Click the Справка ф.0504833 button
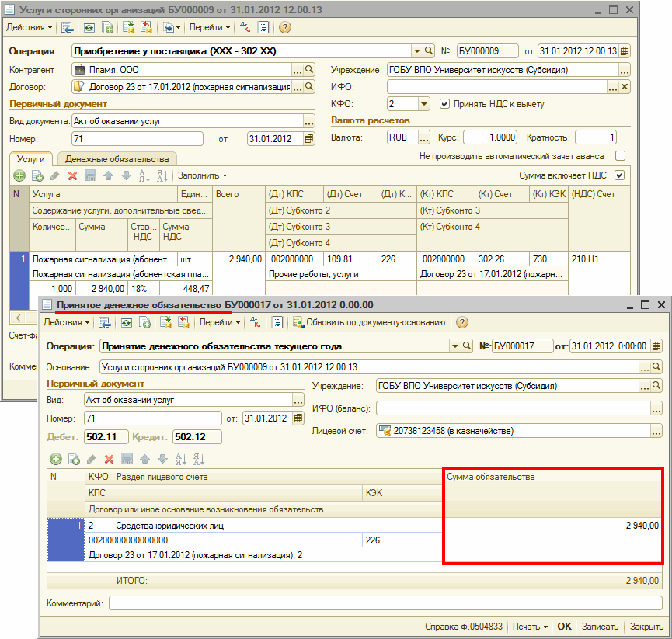The width and height of the screenshot is (672, 639). coord(463,627)
